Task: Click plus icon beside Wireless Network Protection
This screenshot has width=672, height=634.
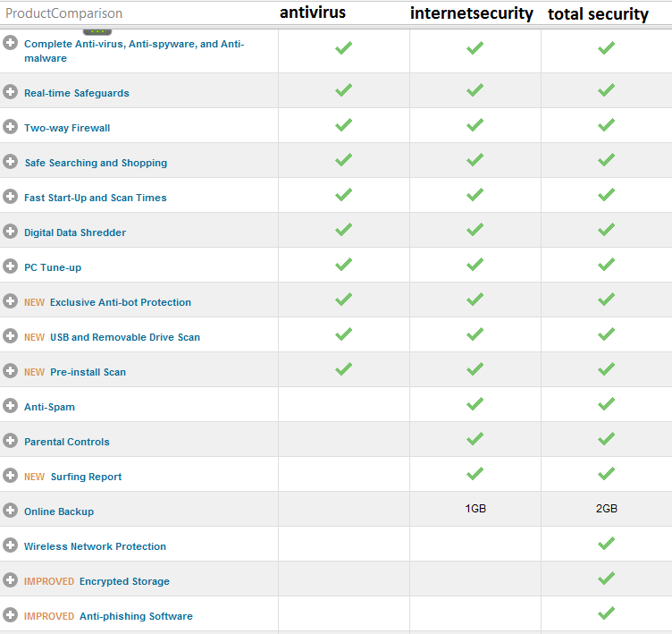Action: (x=11, y=545)
